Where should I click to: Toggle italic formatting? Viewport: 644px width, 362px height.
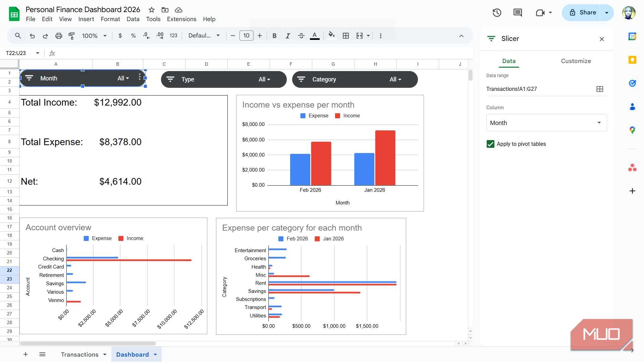tap(288, 36)
